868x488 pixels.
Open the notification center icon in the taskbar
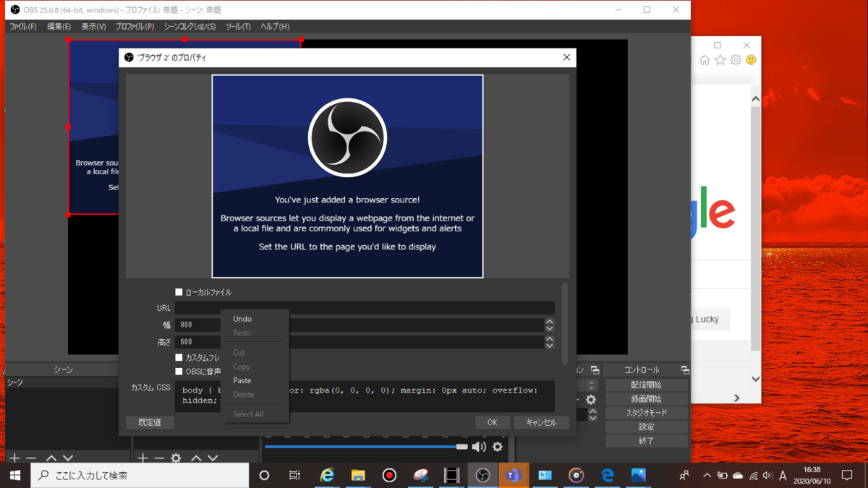(x=847, y=475)
